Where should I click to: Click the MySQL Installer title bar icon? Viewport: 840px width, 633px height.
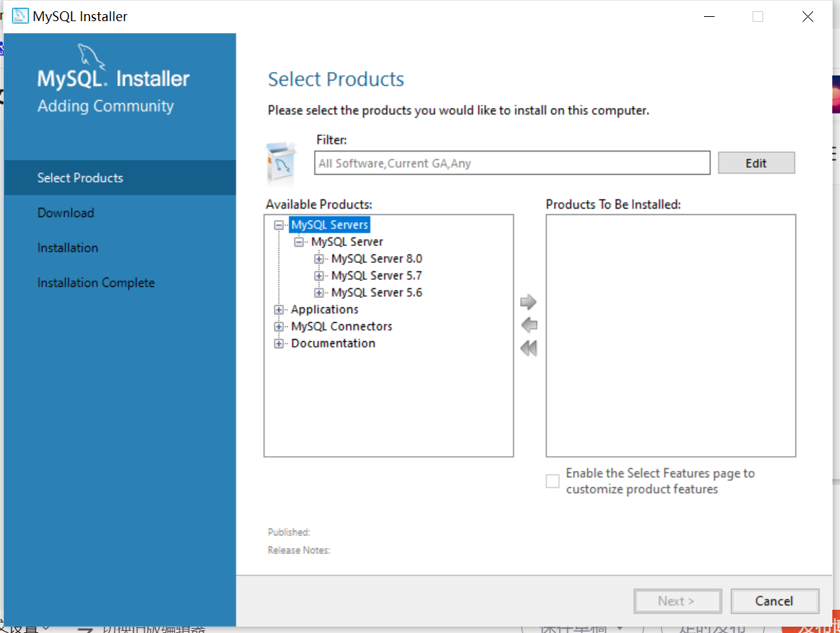click(x=20, y=16)
